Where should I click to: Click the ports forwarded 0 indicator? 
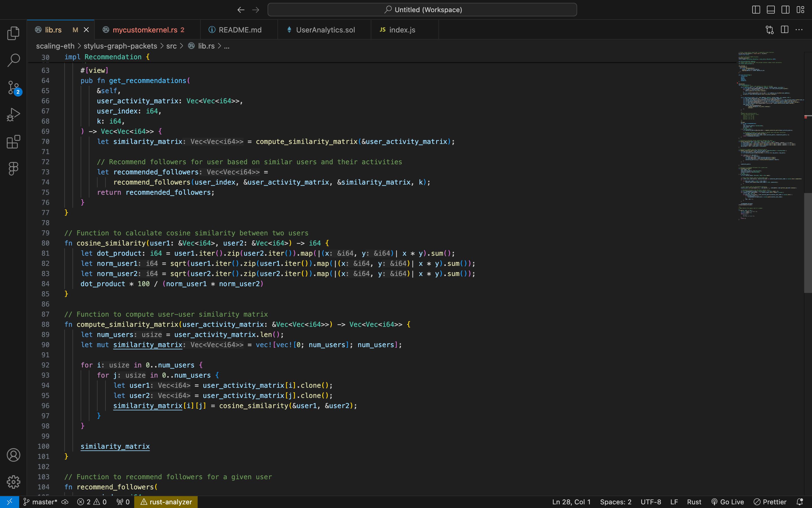(x=123, y=502)
